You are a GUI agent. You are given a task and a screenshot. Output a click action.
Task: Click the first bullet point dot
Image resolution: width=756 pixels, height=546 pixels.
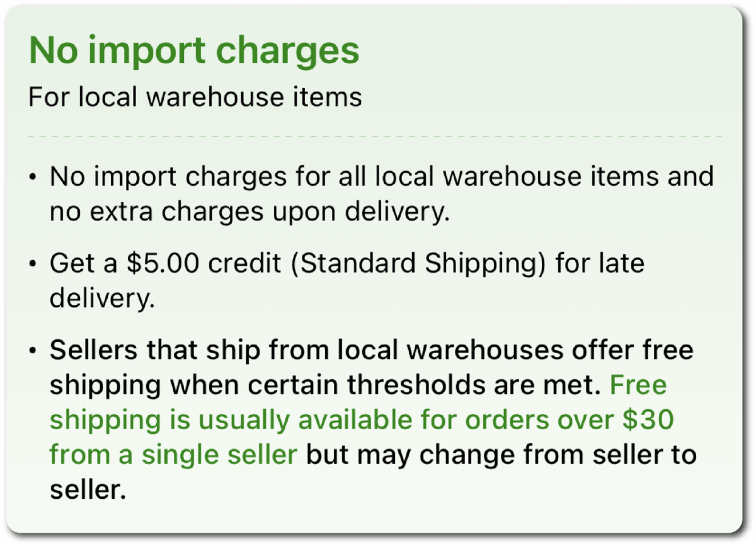tap(33, 178)
